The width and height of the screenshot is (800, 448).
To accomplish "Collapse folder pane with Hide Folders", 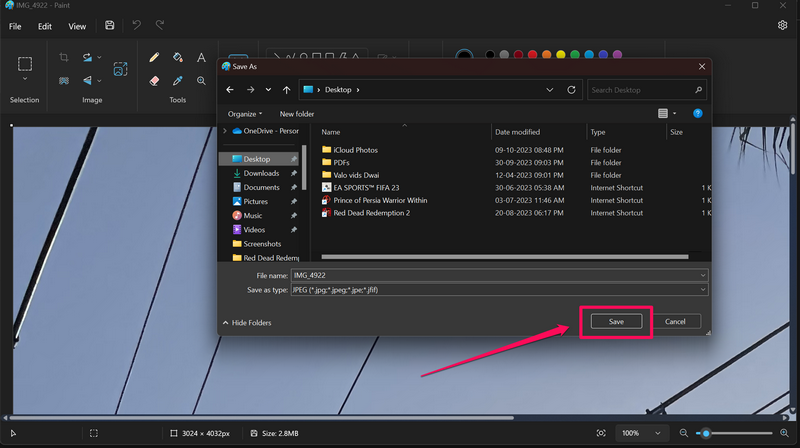I will click(x=247, y=323).
